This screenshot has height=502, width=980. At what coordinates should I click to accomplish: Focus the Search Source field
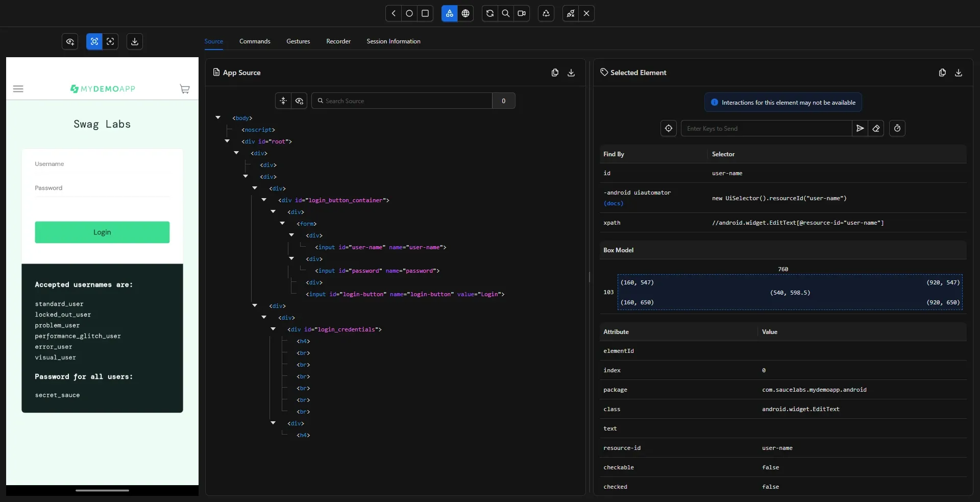point(402,101)
